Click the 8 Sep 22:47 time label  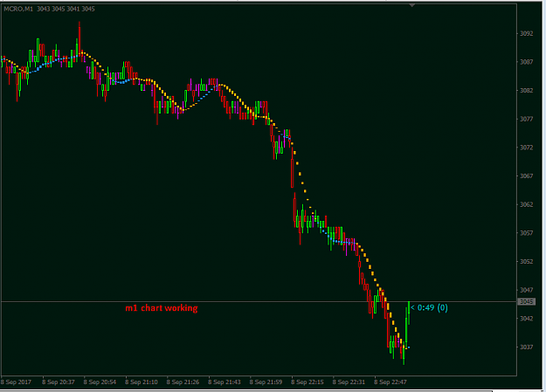point(390,382)
